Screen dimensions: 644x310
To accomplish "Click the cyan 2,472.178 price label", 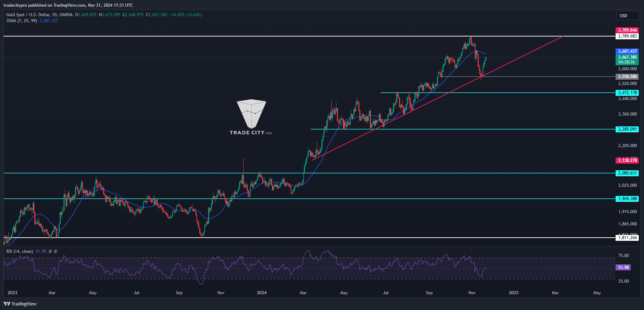I will pyautogui.click(x=627, y=93).
